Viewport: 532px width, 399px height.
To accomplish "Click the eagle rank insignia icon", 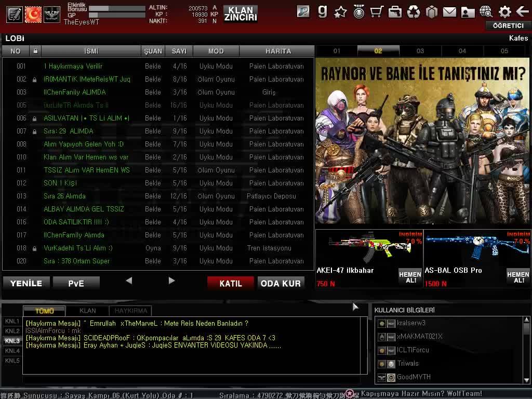I will 52,15.
